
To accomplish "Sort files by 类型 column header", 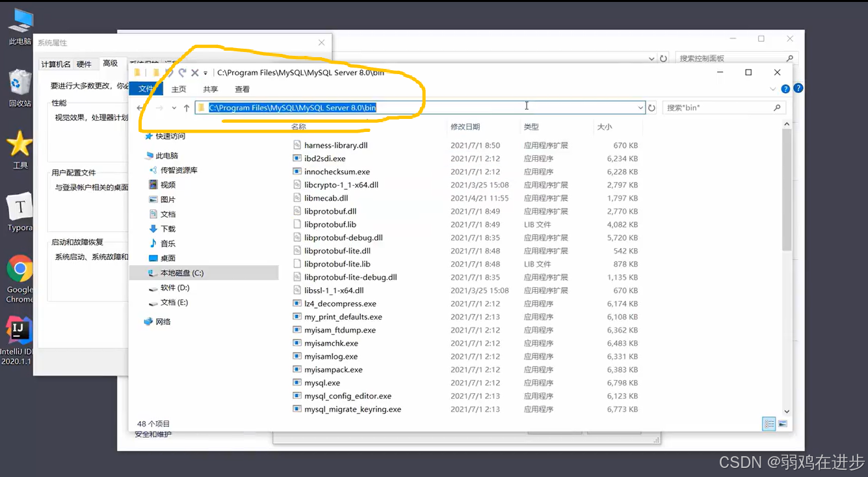I will (531, 127).
